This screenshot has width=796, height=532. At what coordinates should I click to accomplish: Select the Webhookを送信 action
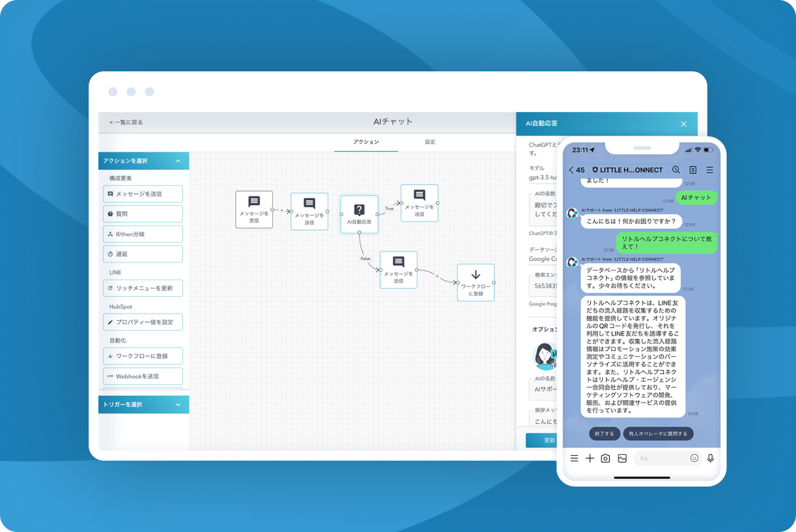pyautogui.click(x=142, y=376)
